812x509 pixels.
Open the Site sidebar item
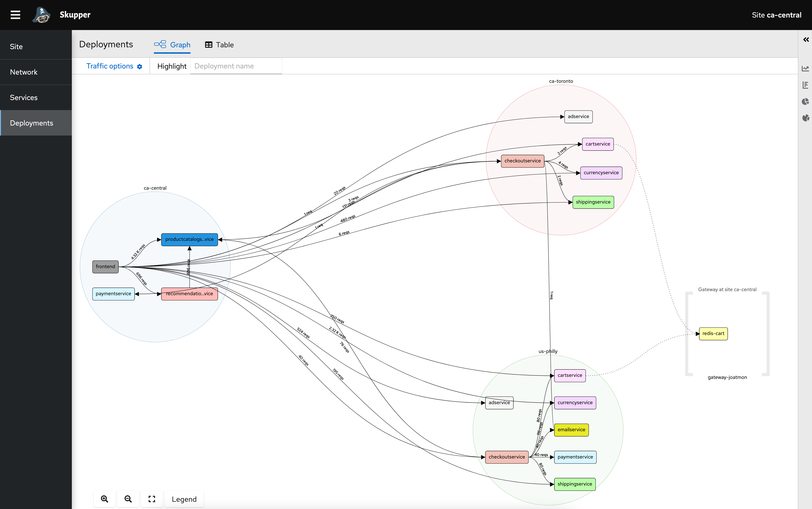pyautogui.click(x=16, y=47)
